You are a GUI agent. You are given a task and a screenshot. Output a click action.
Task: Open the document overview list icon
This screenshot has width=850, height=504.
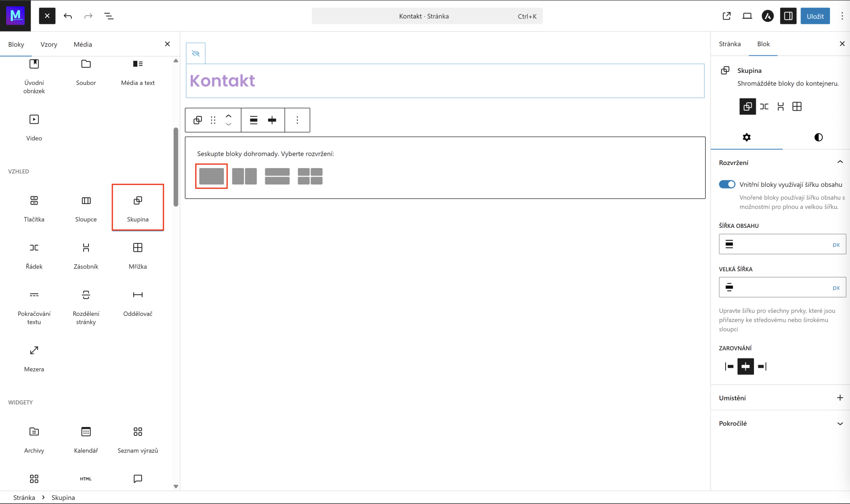[108, 16]
